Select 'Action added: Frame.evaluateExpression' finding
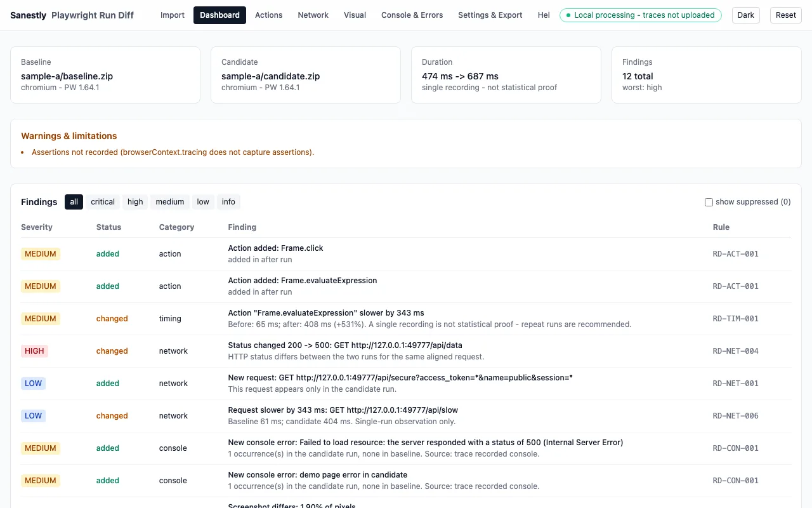The height and width of the screenshot is (508, 812). (406, 286)
